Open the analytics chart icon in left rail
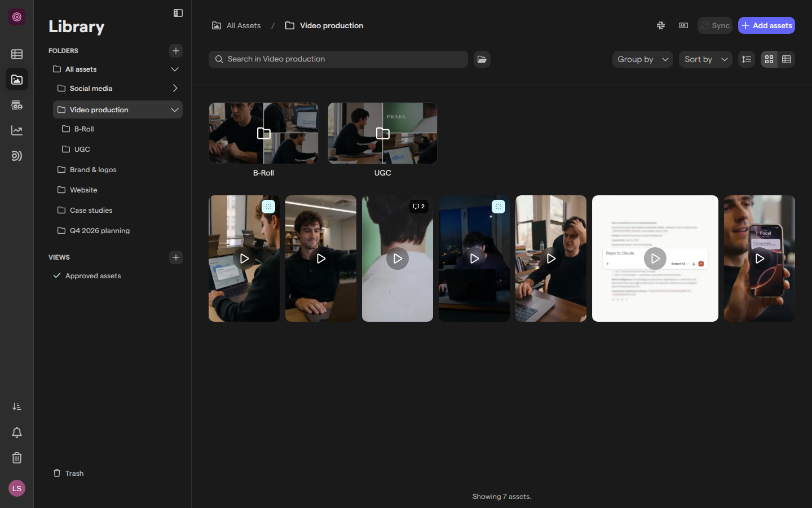812x508 pixels. point(17,130)
